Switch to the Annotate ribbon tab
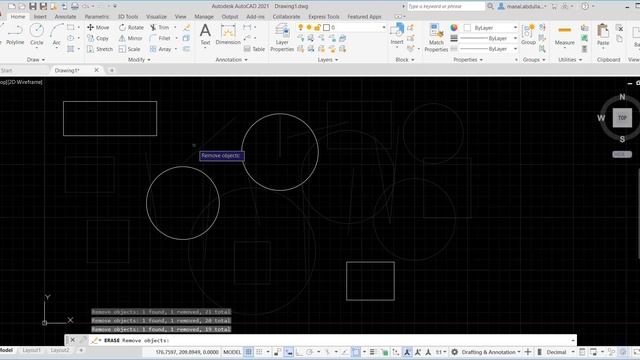Image resolution: width=640 pixels, height=360 pixels. [65, 16]
